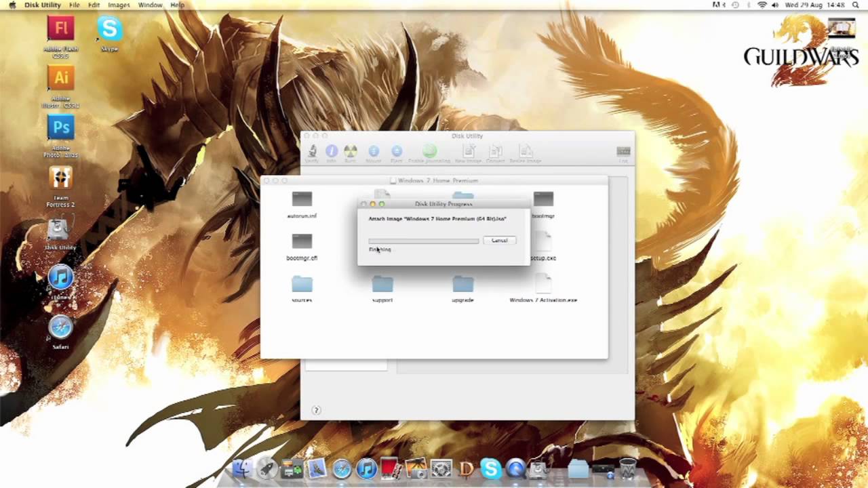The height and width of the screenshot is (488, 868).
Task: Open Mail stamp icon in the Dock
Action: coord(317,468)
